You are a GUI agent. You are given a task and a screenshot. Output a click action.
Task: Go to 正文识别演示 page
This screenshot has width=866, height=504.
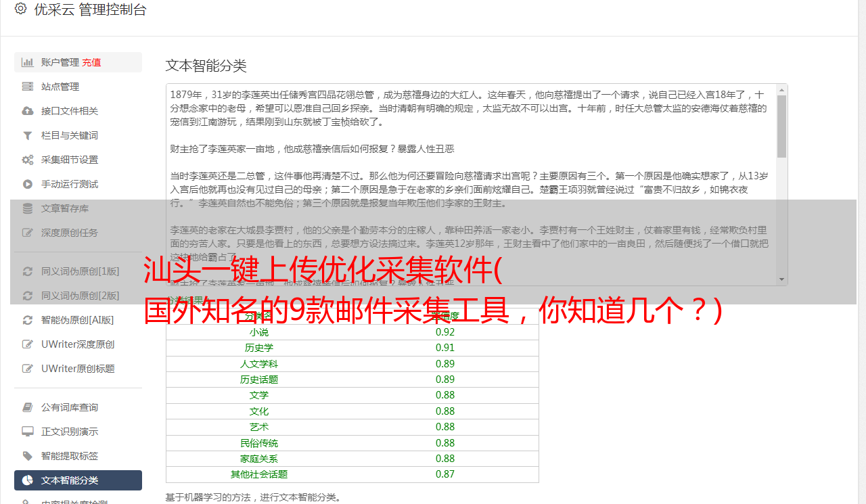point(78,432)
